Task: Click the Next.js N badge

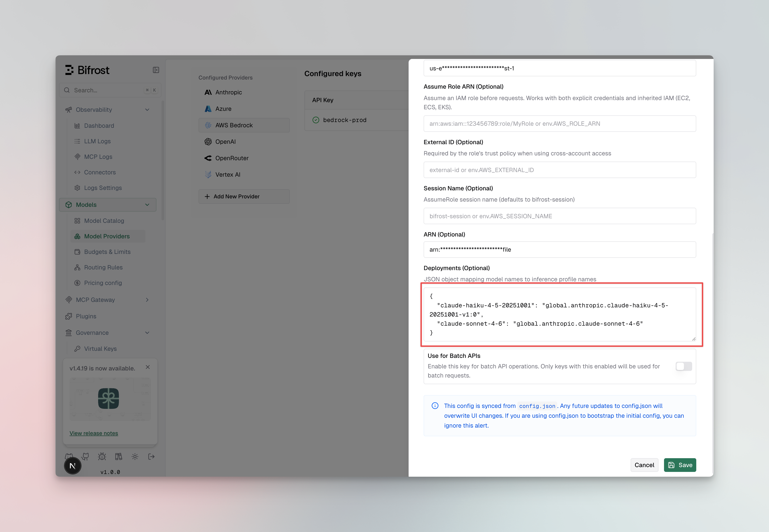Action: tap(73, 466)
